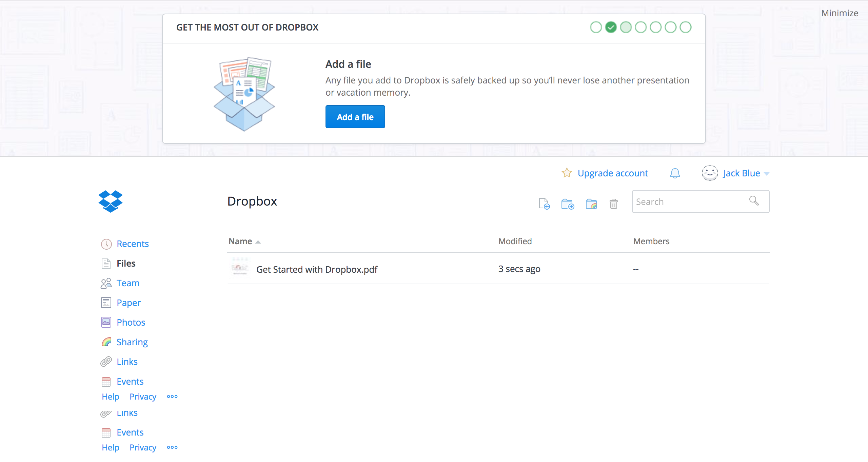Open Get Started with Dropbox.pdf
The image size is (868, 462).
(317, 269)
